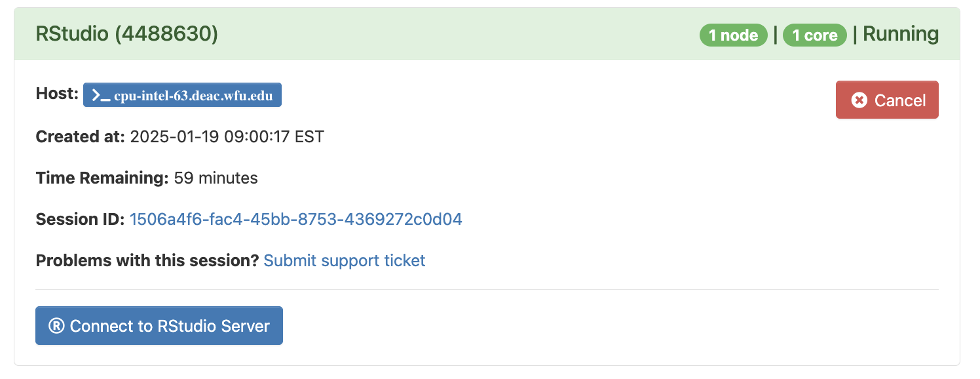The image size is (980, 379).
Task: Click the Host: label
Action: (57, 94)
